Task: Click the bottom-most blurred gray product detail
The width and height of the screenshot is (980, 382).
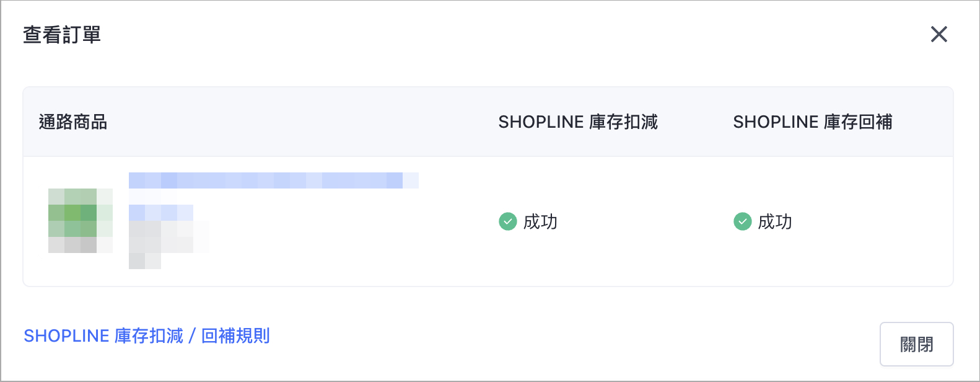Action: (145, 261)
